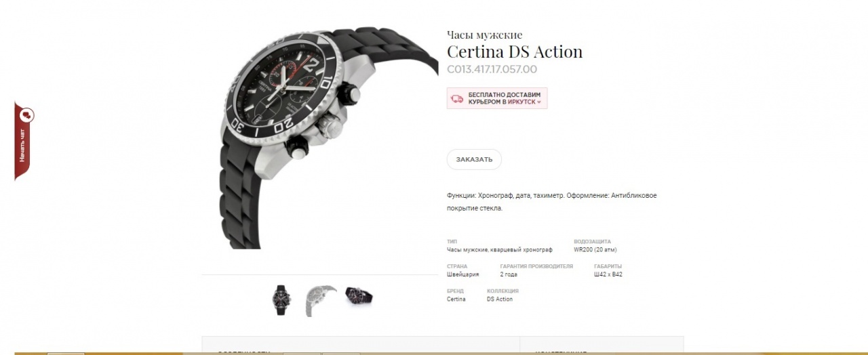The image size is (868, 355).
Task: Select the third angled watch thumbnail
Action: click(359, 296)
